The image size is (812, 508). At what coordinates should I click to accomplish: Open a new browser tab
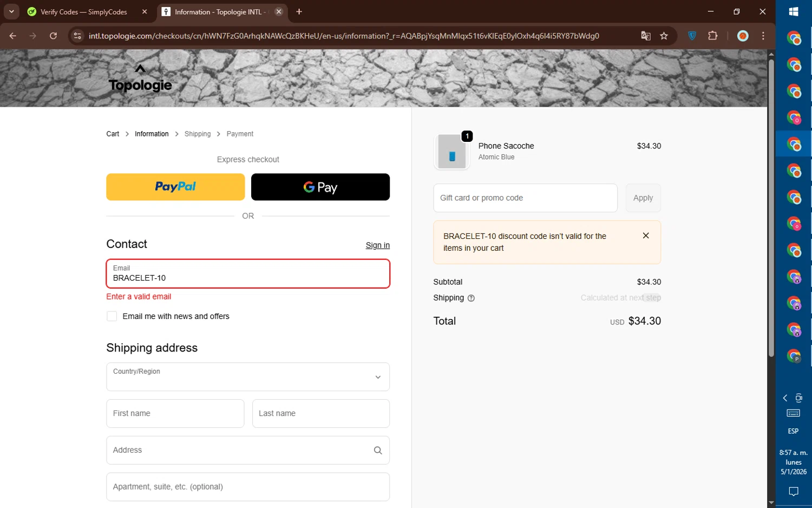(x=299, y=11)
